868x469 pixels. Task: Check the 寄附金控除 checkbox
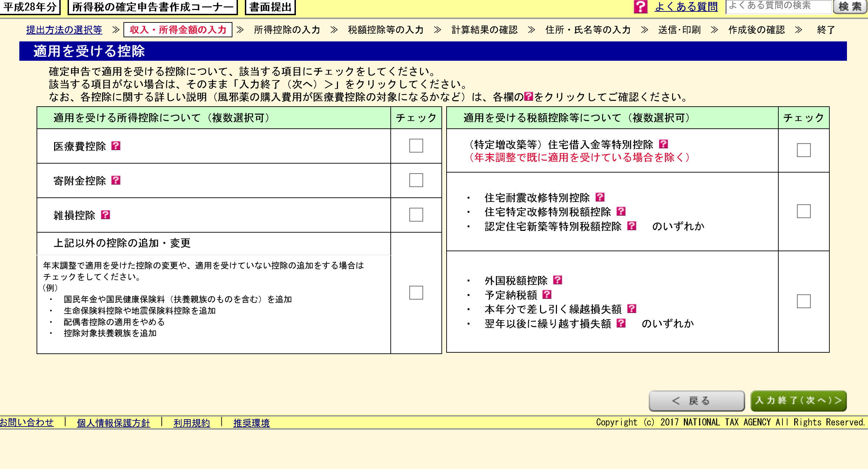click(416, 180)
